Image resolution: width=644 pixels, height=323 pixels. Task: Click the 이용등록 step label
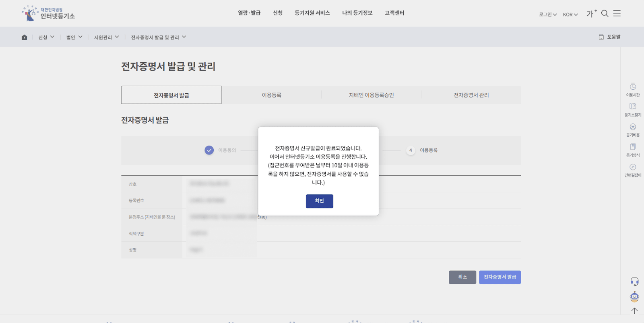click(429, 150)
